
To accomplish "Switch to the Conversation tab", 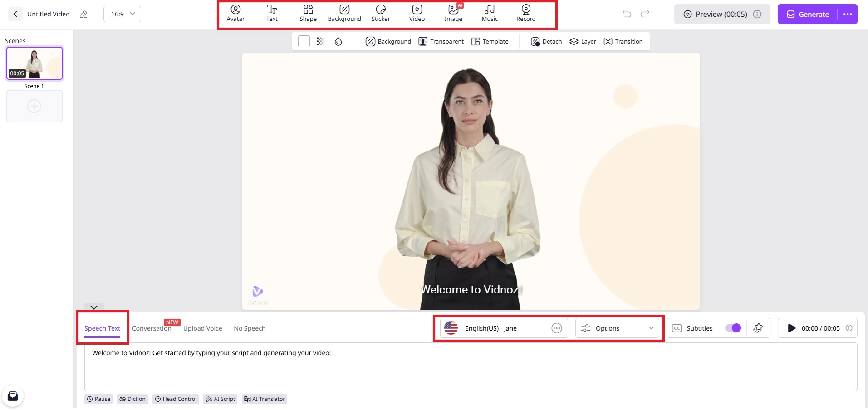I will tap(152, 328).
